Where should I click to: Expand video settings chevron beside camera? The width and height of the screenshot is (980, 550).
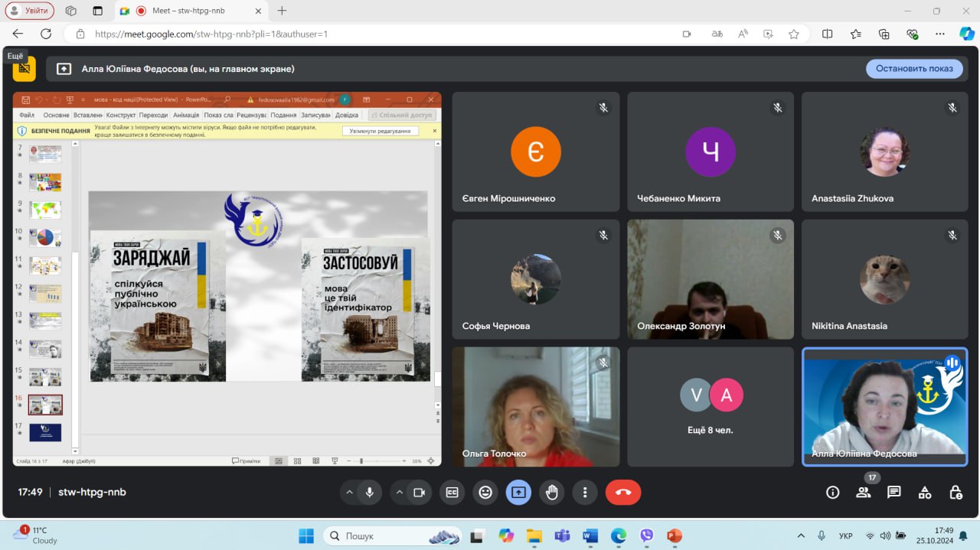point(399,492)
